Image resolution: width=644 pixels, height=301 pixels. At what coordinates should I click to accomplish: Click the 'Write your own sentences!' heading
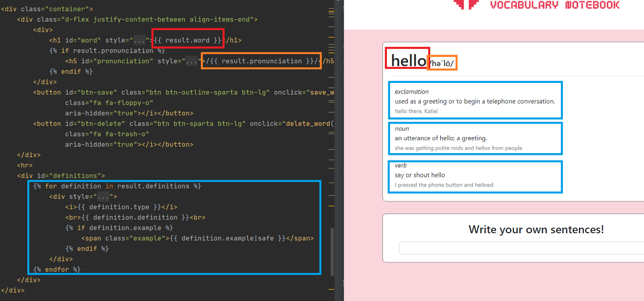pos(536,230)
